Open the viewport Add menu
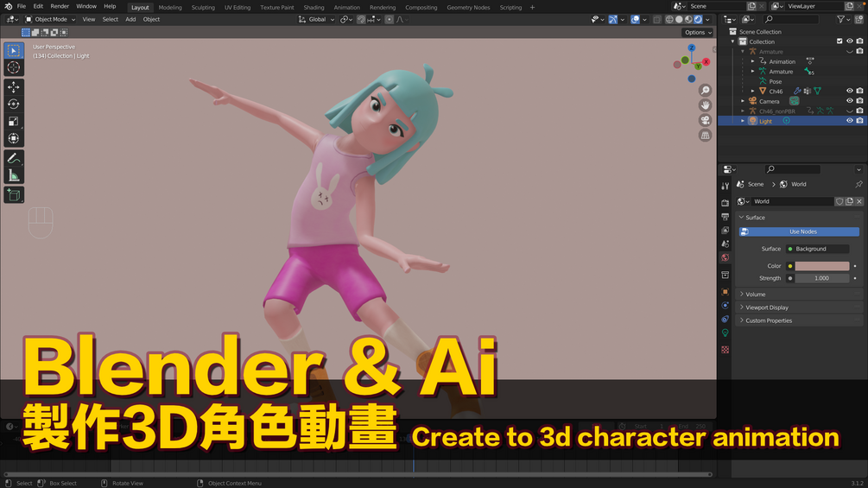This screenshot has height=488, width=868. tap(130, 19)
